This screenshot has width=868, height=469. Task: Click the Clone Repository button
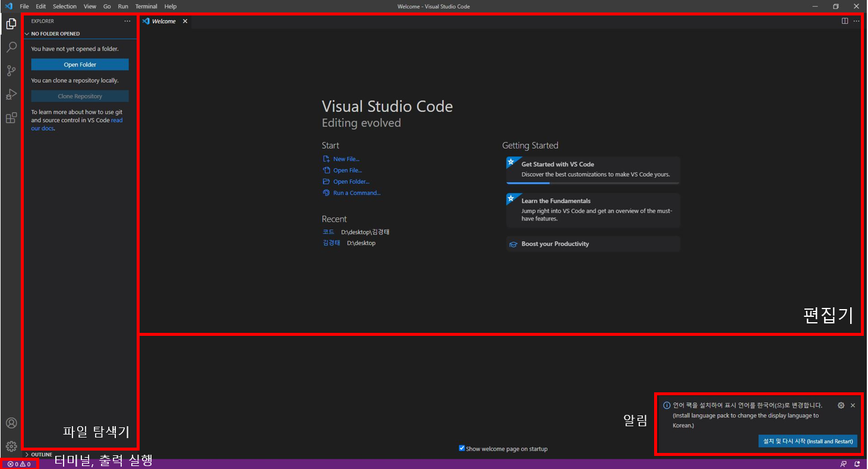(80, 96)
